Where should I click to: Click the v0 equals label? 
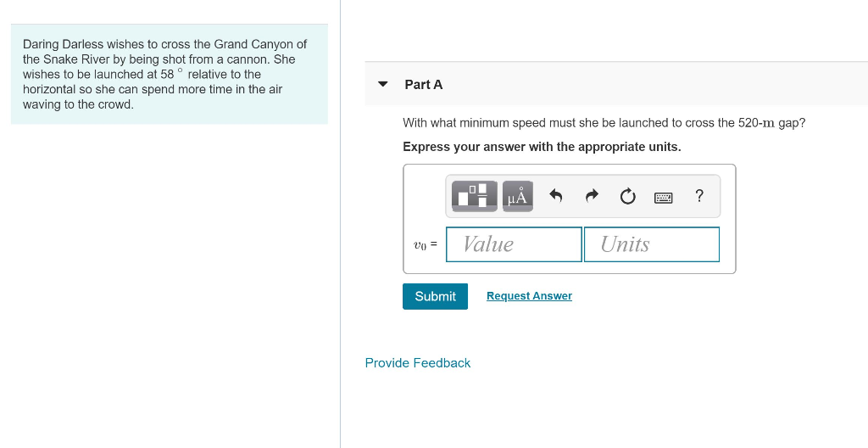pyautogui.click(x=426, y=244)
